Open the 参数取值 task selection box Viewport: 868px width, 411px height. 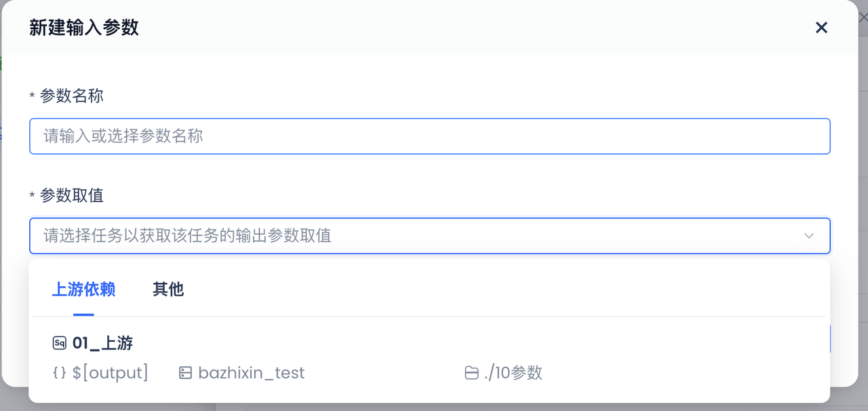click(x=430, y=236)
